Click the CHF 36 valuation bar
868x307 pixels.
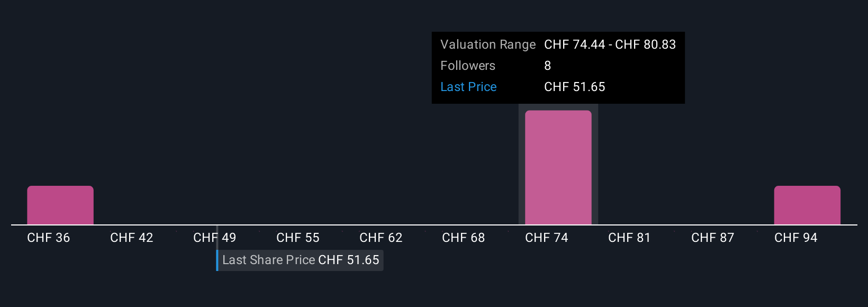coord(60,205)
